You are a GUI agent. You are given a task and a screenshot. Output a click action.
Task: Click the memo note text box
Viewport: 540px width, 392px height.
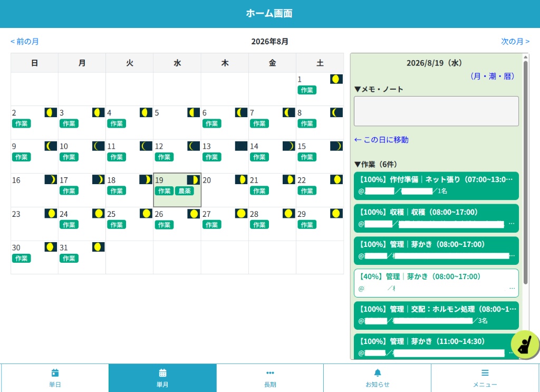436,111
